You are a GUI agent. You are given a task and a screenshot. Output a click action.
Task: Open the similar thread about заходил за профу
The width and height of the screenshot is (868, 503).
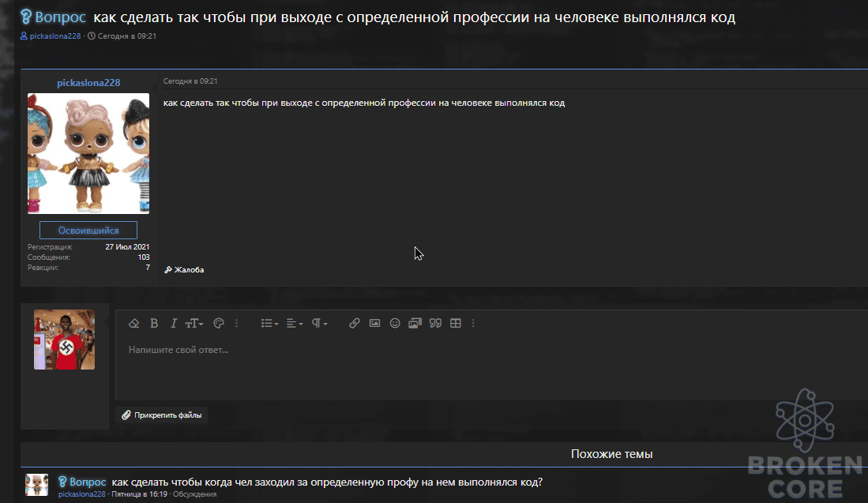click(x=327, y=482)
